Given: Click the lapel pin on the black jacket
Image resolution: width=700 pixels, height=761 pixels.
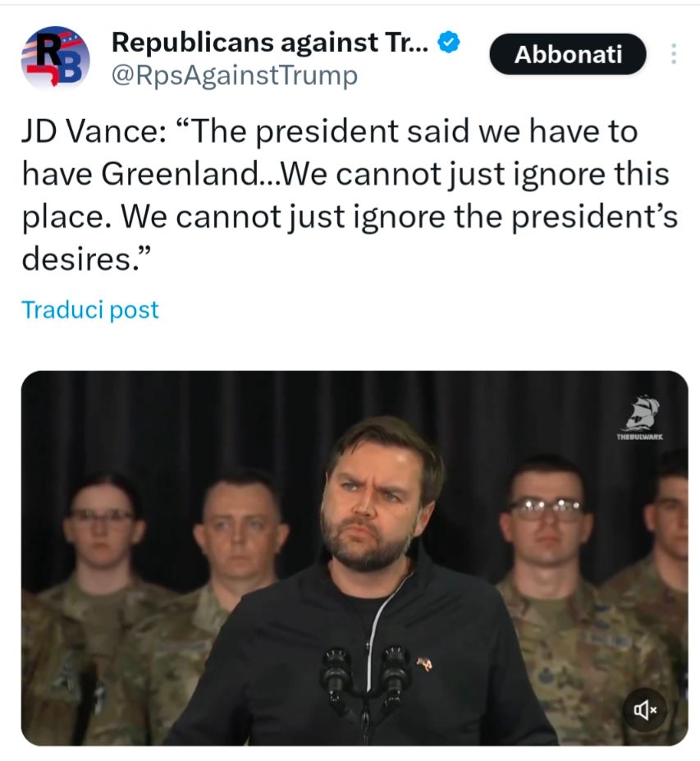Looking at the screenshot, I should click(x=423, y=663).
